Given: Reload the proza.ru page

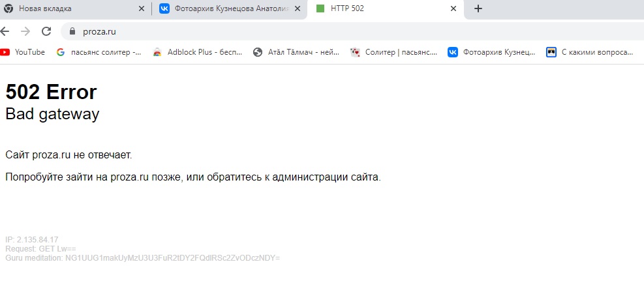Looking at the screenshot, I should click(46, 31).
